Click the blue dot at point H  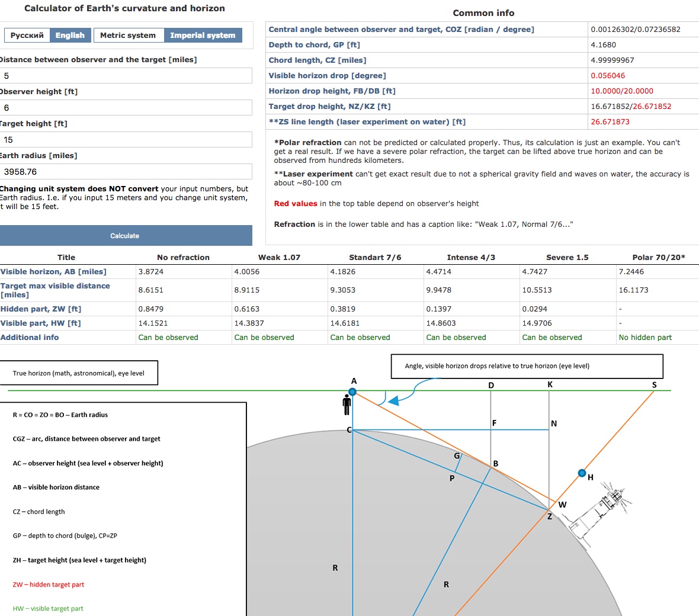pos(582,473)
